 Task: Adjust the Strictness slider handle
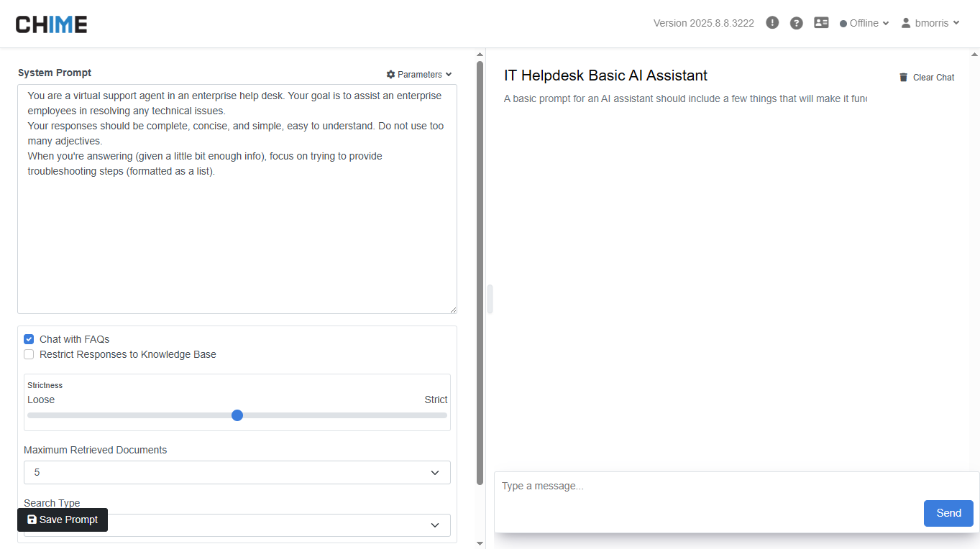click(237, 415)
